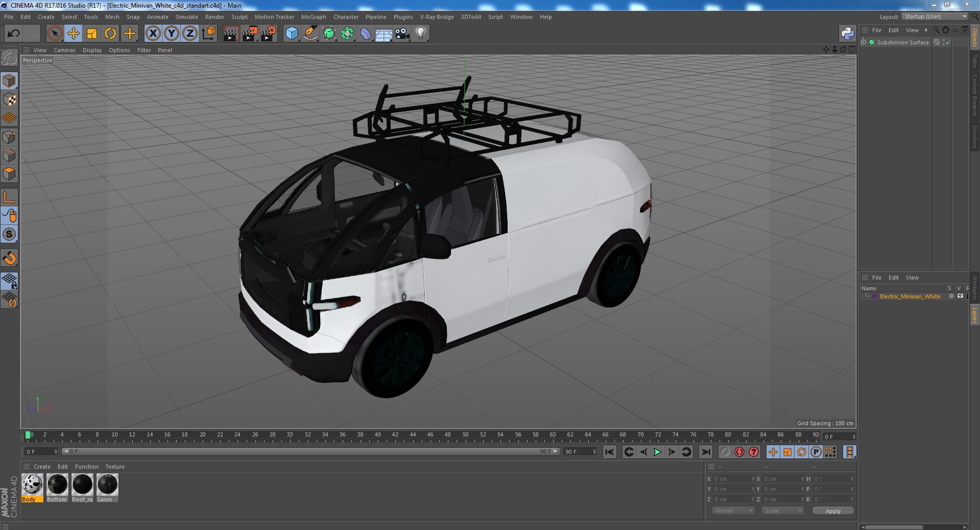This screenshot has width=980, height=530.
Task: Add a Light object
Action: (421, 34)
